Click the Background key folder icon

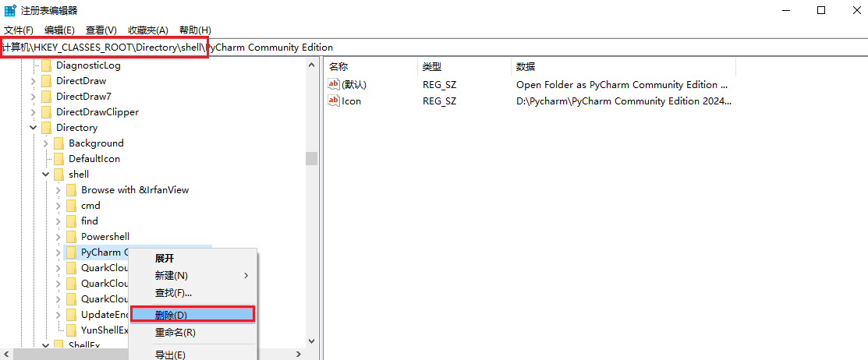coord(58,143)
